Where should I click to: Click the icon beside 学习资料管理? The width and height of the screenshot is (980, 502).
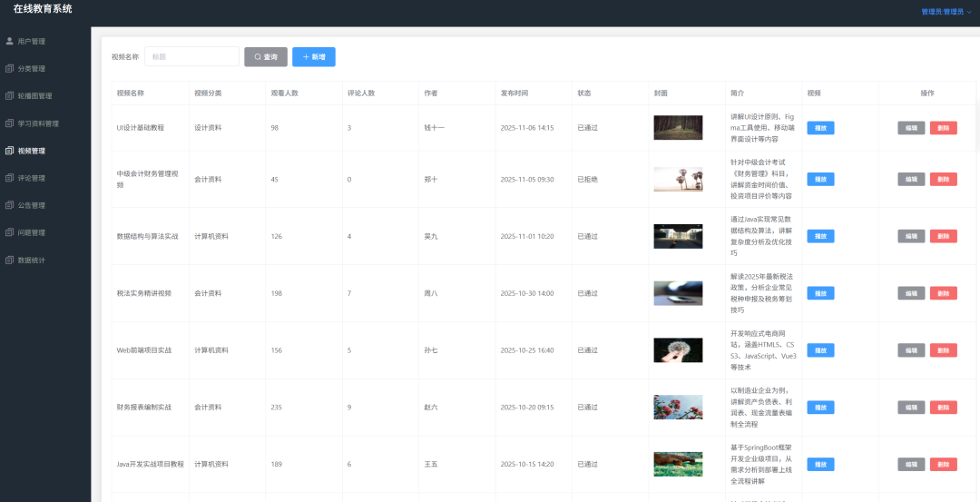click(x=9, y=123)
